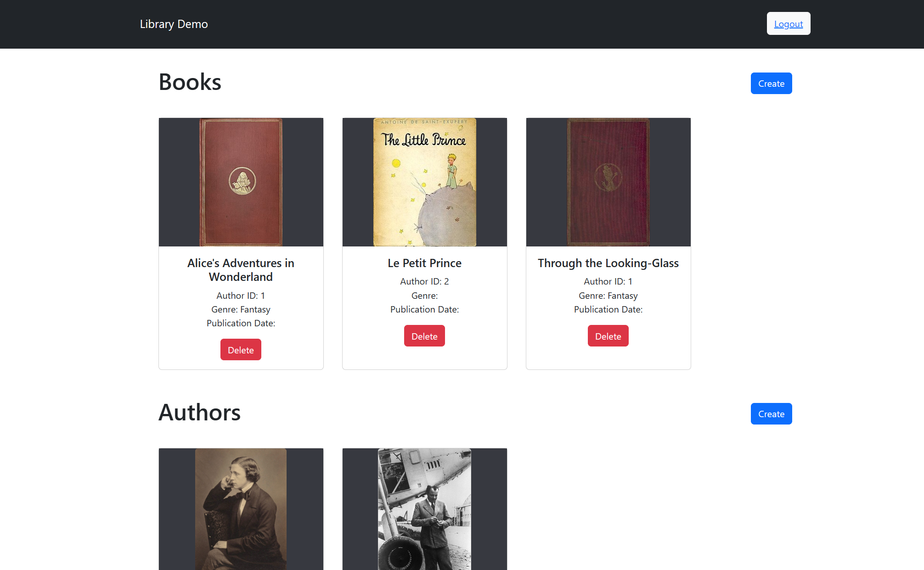Select the Through the Looking-Glass cover
Viewport: 924px width, 570px height.
pyautogui.click(x=608, y=182)
